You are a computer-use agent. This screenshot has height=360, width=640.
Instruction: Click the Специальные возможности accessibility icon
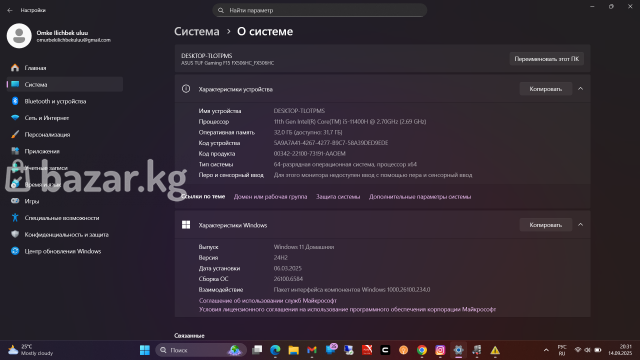(x=15, y=218)
